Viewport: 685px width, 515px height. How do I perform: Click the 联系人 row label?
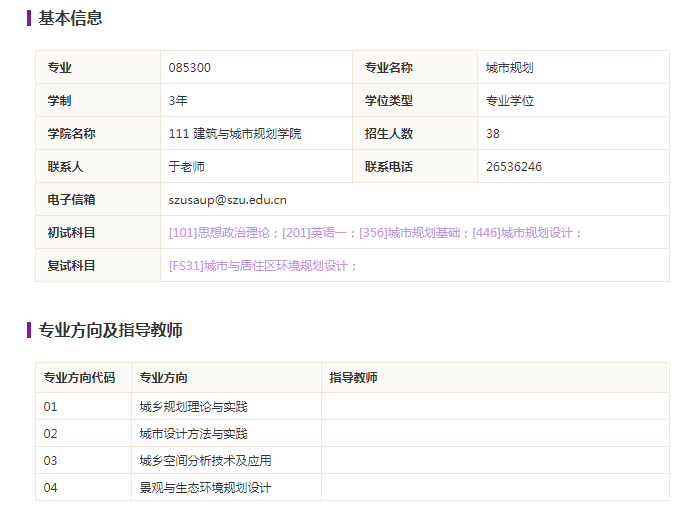tap(65, 166)
